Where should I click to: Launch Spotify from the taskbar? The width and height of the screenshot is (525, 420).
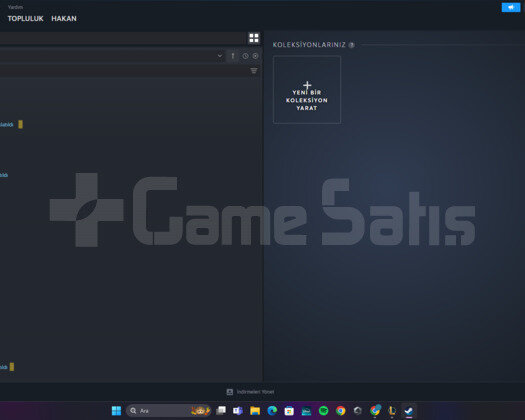tap(323, 411)
